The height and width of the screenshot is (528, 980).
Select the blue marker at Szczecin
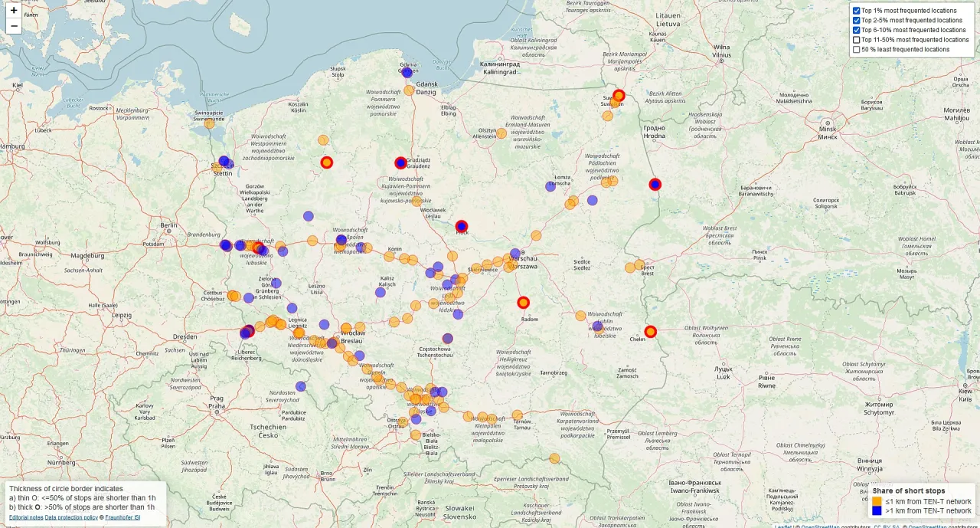[x=224, y=161]
